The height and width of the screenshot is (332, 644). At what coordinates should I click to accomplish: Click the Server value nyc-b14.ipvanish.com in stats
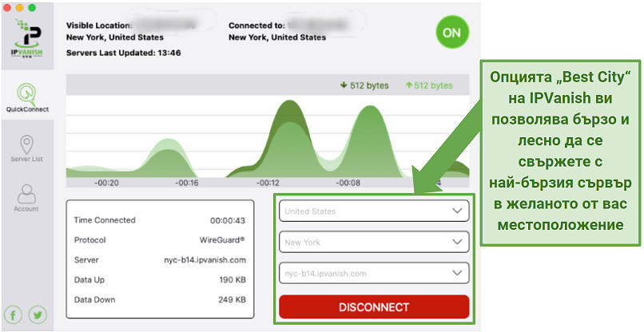click(x=205, y=259)
